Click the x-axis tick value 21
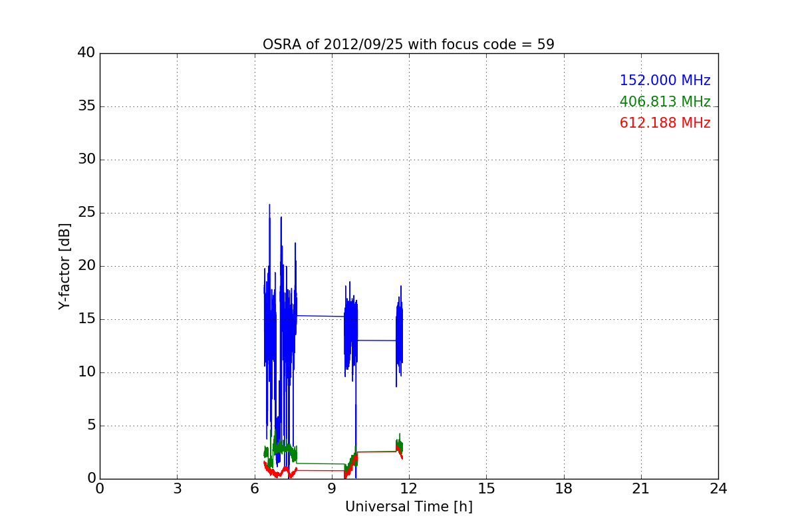The image size is (798, 532). coord(641,489)
